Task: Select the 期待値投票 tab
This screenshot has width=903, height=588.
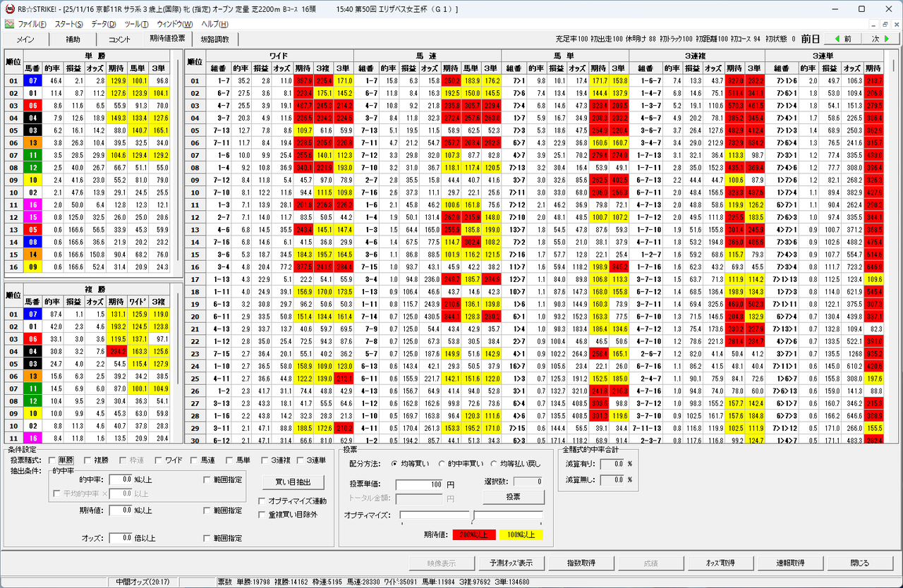Action: click(x=167, y=39)
